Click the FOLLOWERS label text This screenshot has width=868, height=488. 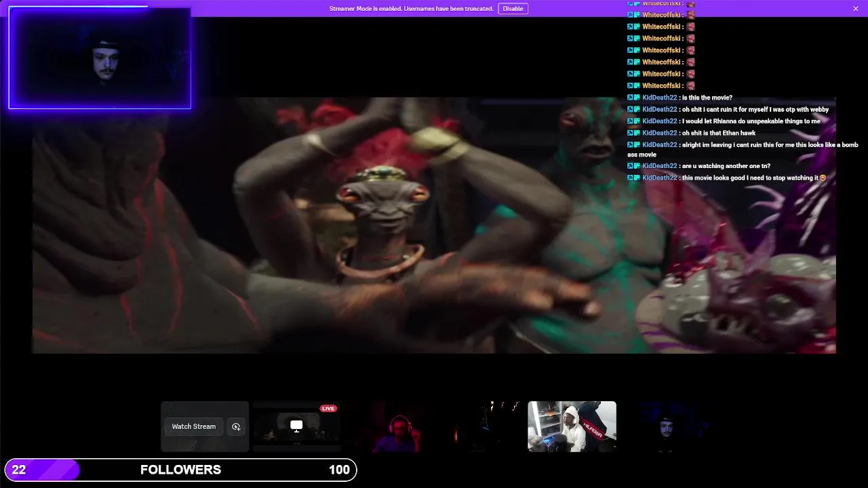180,470
